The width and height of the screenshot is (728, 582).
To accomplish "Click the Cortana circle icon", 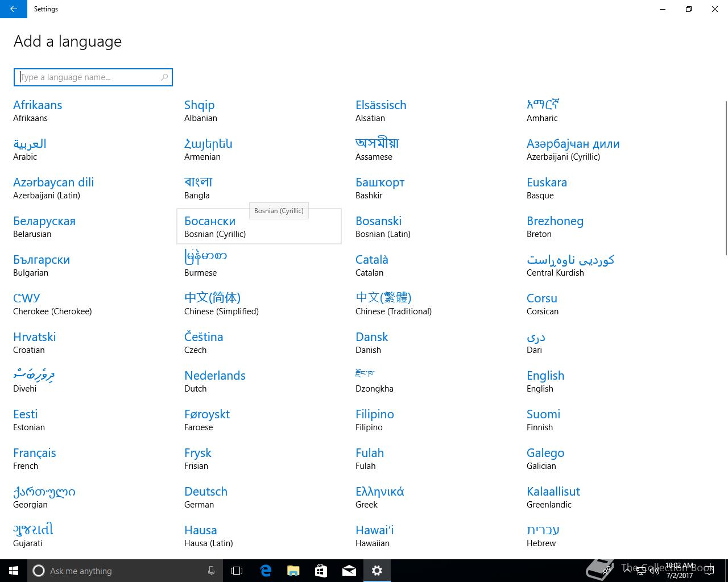I will coord(39,571).
